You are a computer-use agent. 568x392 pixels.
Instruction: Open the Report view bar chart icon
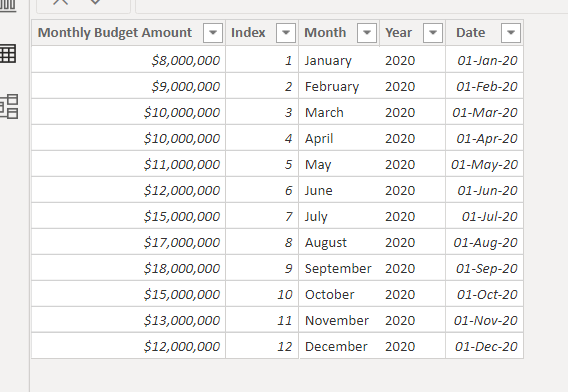(8, 5)
